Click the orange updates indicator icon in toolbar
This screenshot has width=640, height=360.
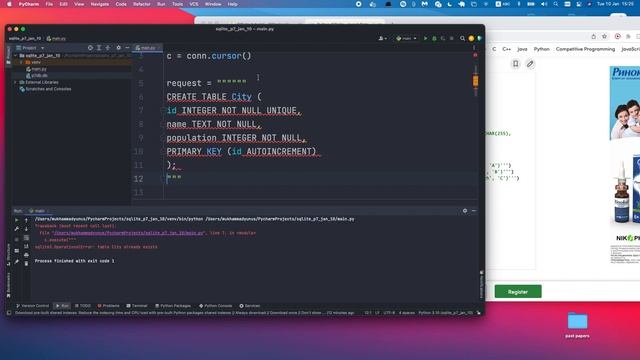click(471, 38)
